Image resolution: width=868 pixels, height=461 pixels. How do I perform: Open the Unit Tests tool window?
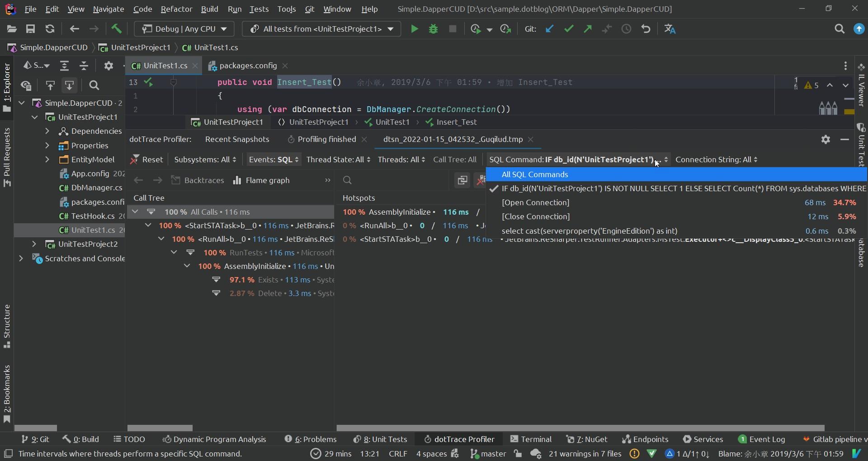coord(380,439)
